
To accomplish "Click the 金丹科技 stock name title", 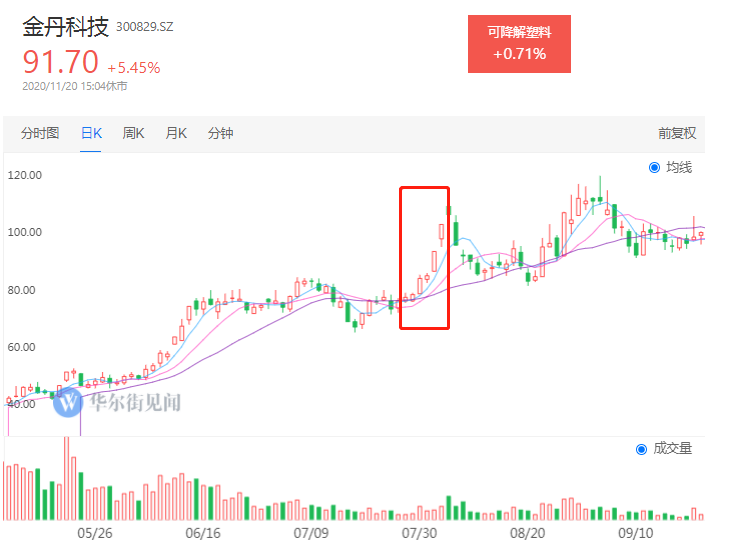I will (66, 27).
